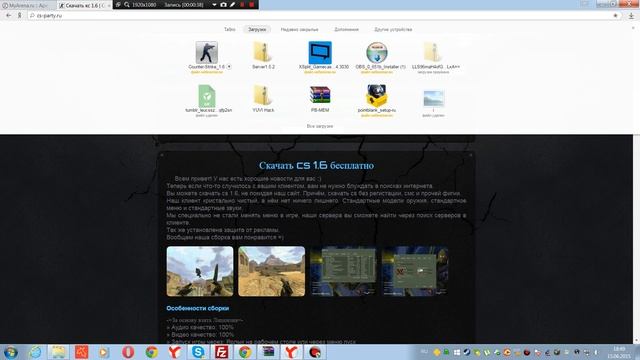Open the YUVI Hack zip folder

pos(263,96)
